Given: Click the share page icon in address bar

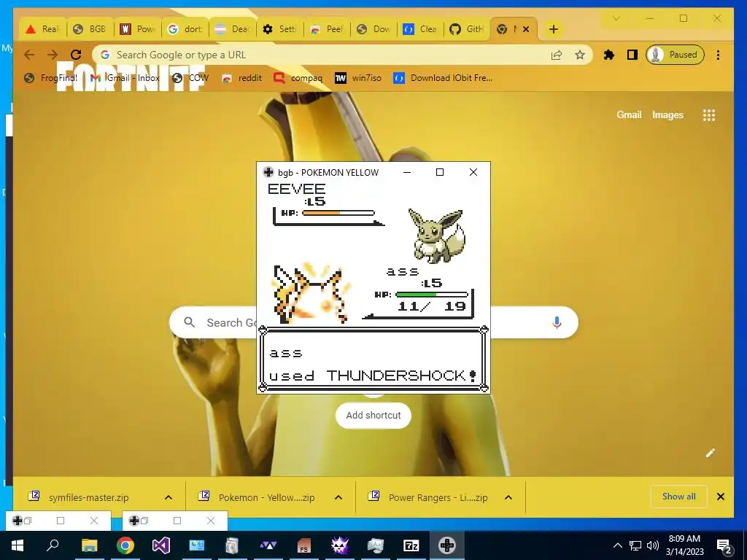Looking at the screenshot, I should pyautogui.click(x=557, y=55).
